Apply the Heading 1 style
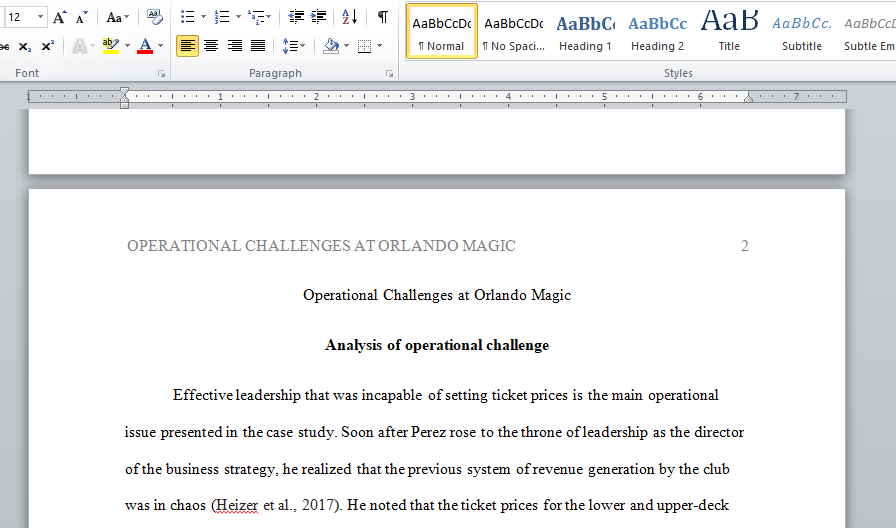 point(585,31)
